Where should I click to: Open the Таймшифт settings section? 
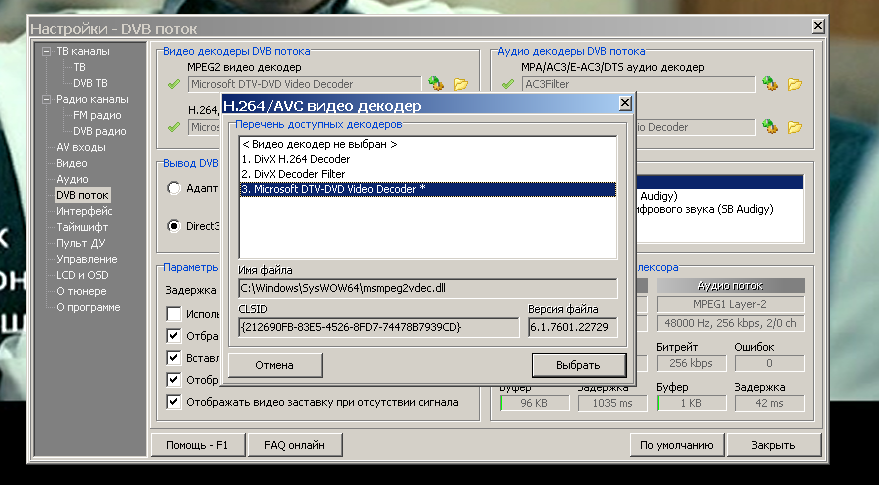coord(83,227)
